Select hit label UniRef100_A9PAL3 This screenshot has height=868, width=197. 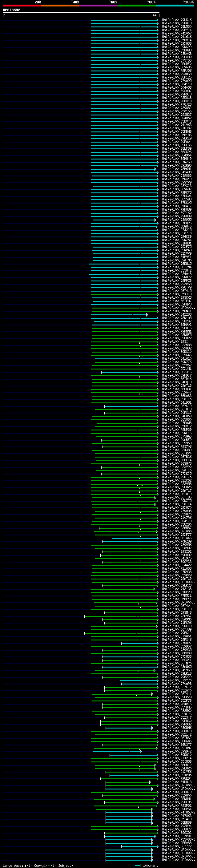[x=177, y=23]
